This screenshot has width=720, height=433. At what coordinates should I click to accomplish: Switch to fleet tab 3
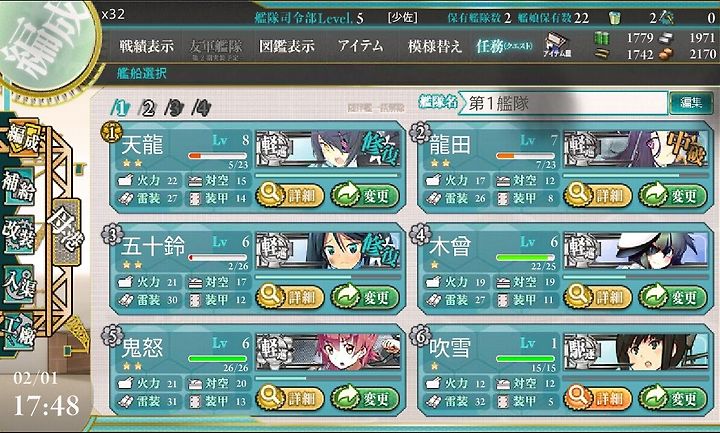174,108
